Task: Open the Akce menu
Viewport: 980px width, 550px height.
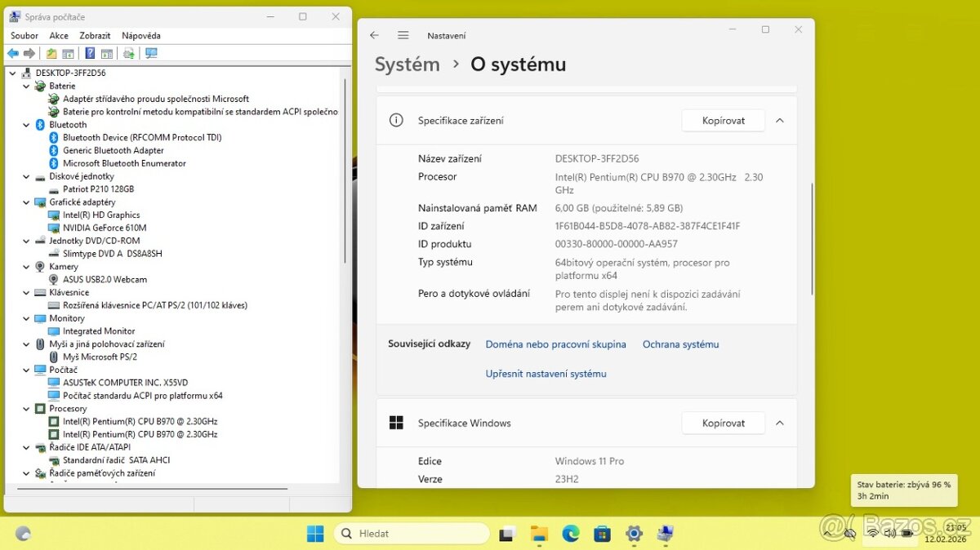Action: [59, 36]
